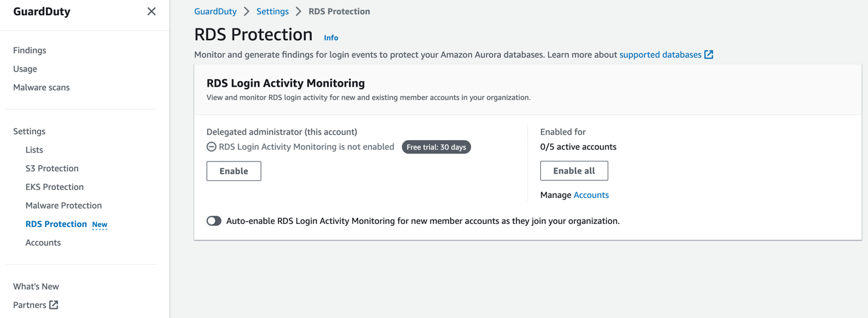Open Malware scans section

41,87
